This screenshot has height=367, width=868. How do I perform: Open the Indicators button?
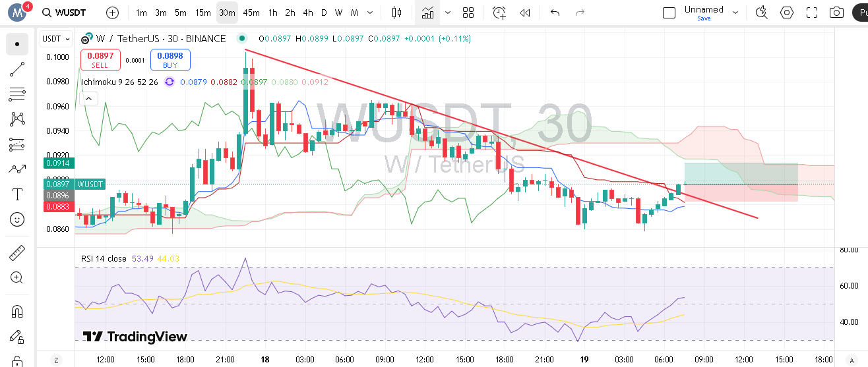428,13
